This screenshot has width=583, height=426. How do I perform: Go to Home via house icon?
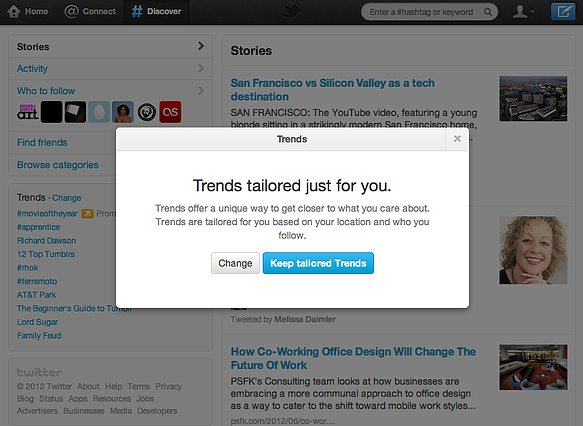pyautogui.click(x=14, y=11)
